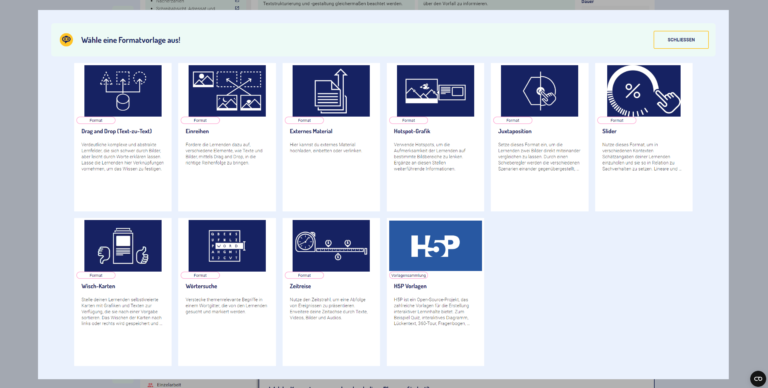Open the H5P Vorlagen logo image
This screenshot has height=388, width=768.
pyautogui.click(x=435, y=245)
